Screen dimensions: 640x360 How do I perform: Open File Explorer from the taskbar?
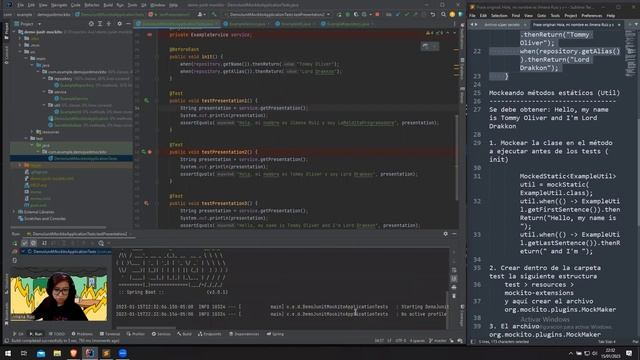[57, 353]
